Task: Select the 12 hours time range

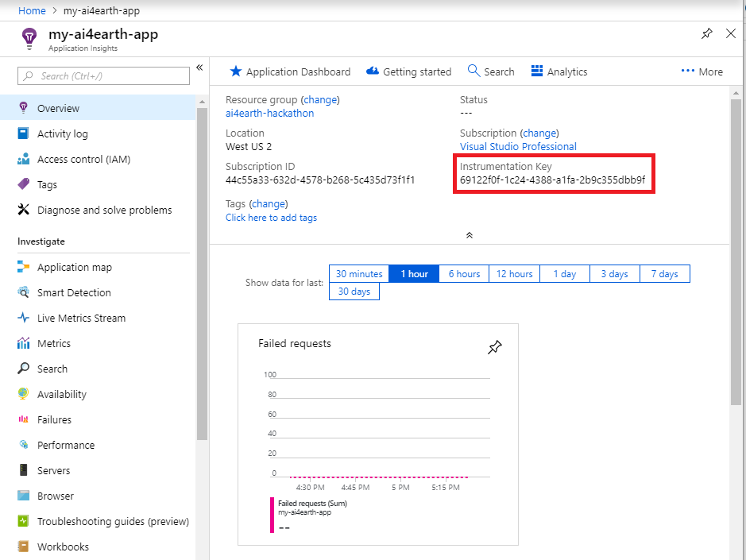Action: 514,273
